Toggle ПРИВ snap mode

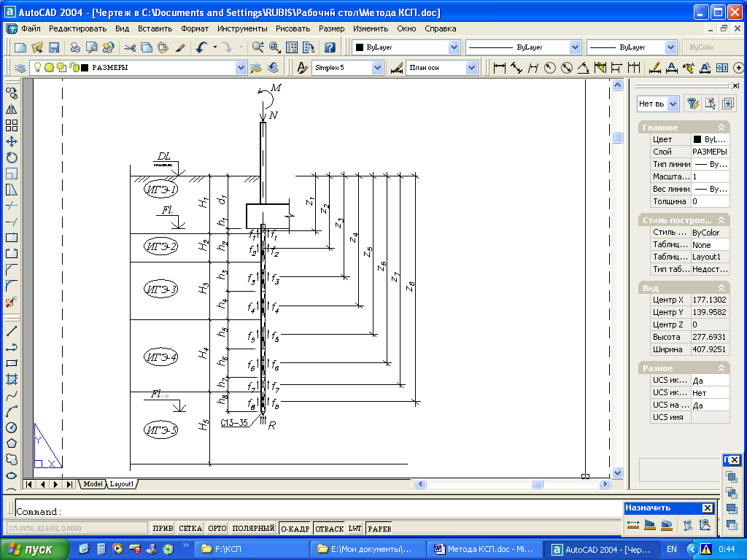pos(163,528)
